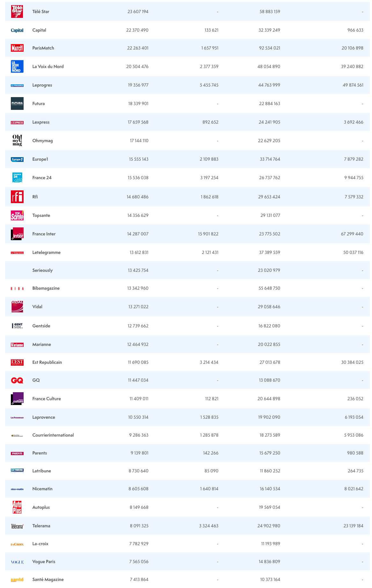Viewport: 372px width, 588px height.
Task: Open the Oh! my mag logo
Action: click(x=17, y=141)
